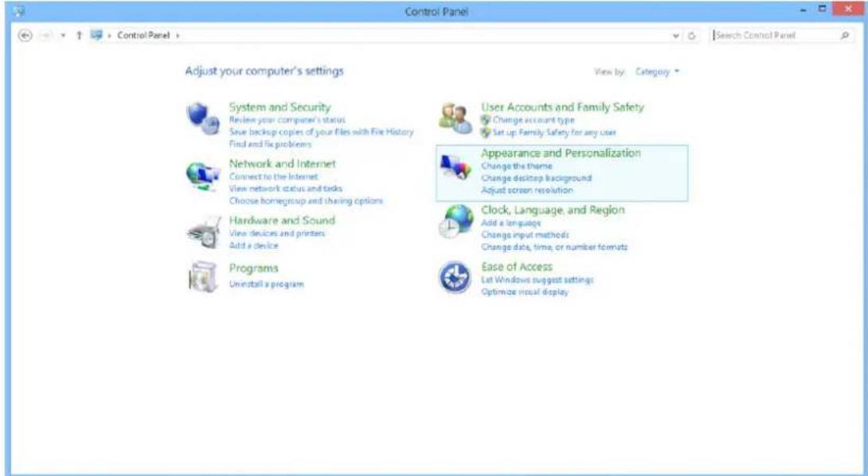Click View devices and printers
Screen dimensions: 868x476
coord(277,233)
